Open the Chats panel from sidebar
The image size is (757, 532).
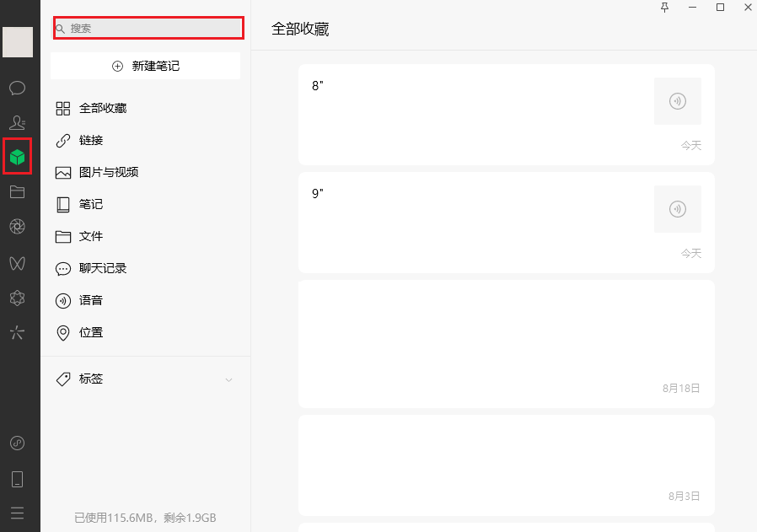17,88
